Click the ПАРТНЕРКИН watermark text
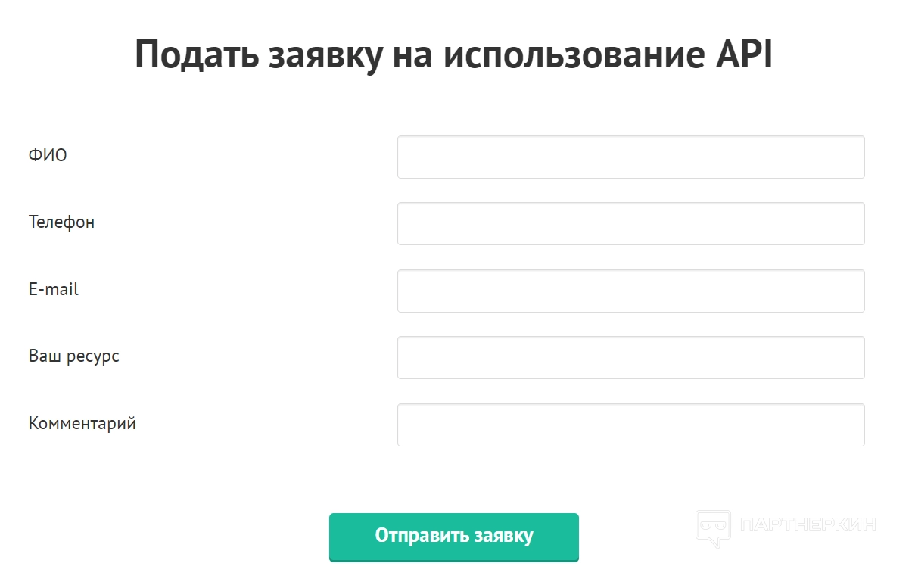 809,524
